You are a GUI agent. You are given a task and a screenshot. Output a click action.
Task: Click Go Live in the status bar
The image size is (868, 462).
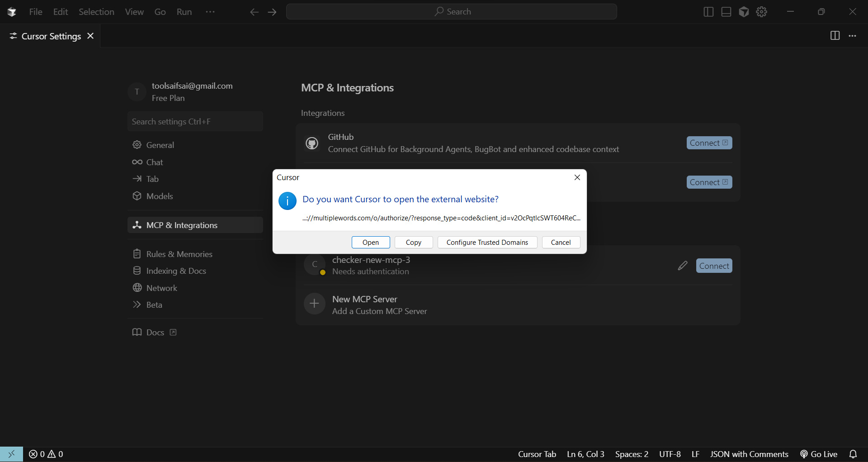coord(819,454)
